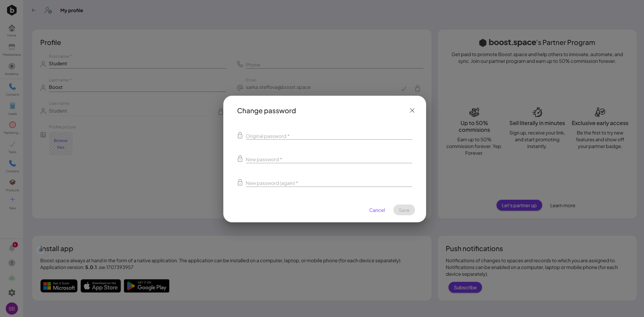The width and height of the screenshot is (644, 317).
Task: Go back using the arrow icon
Action: click(34, 10)
